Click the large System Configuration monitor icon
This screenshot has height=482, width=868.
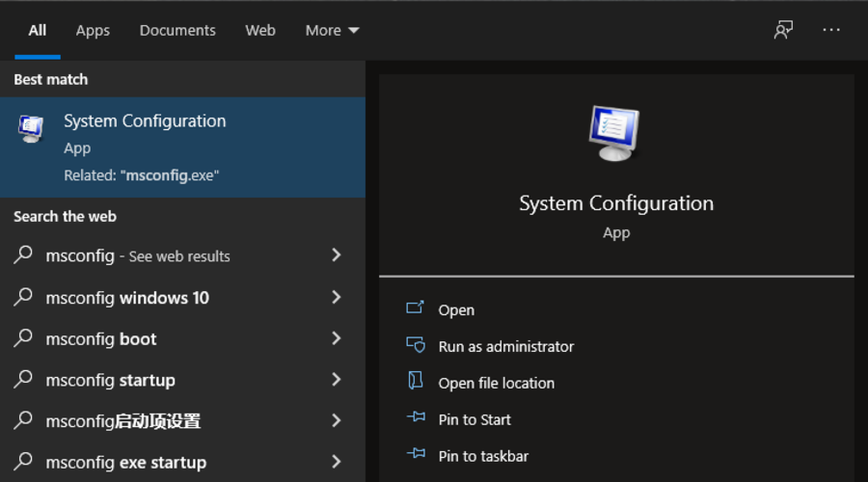(x=614, y=133)
